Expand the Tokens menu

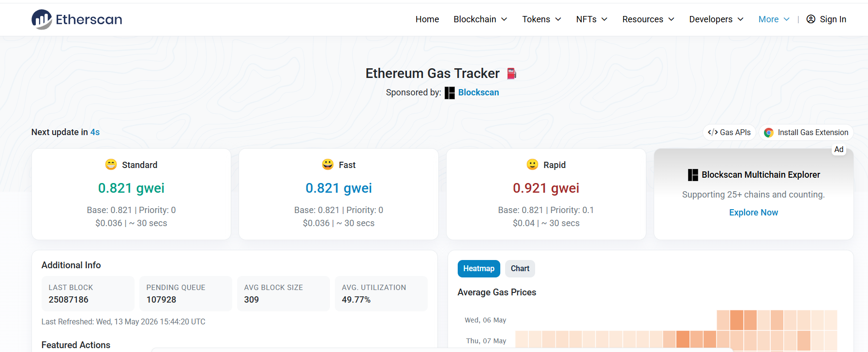pos(541,19)
